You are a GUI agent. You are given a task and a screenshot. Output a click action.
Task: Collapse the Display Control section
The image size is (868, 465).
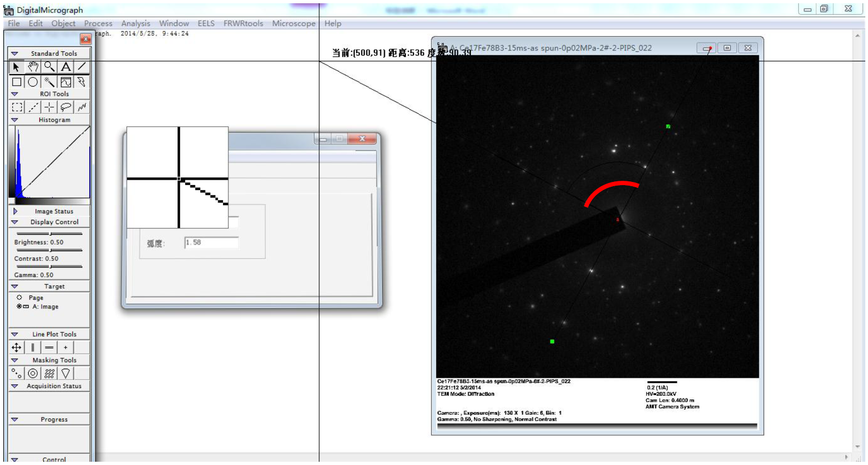pyautogui.click(x=15, y=222)
